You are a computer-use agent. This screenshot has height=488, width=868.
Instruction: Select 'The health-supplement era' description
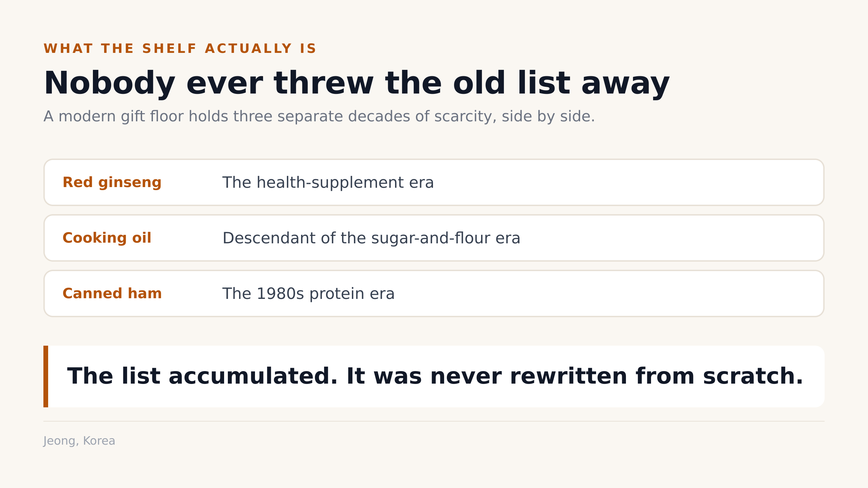click(x=328, y=182)
